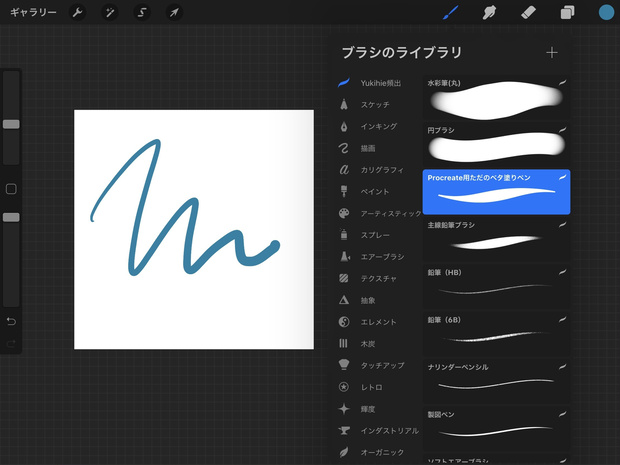Open the インキング brush set
The height and width of the screenshot is (465, 620).
tap(378, 127)
